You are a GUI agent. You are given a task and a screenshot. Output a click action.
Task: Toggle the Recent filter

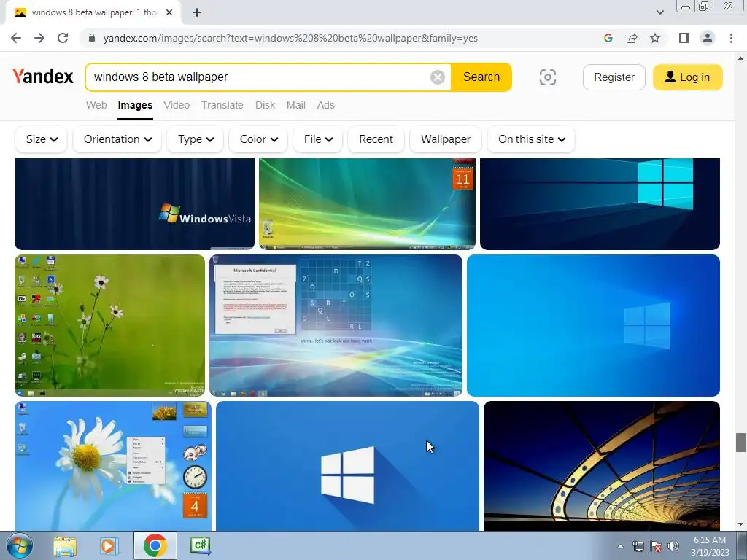[376, 139]
